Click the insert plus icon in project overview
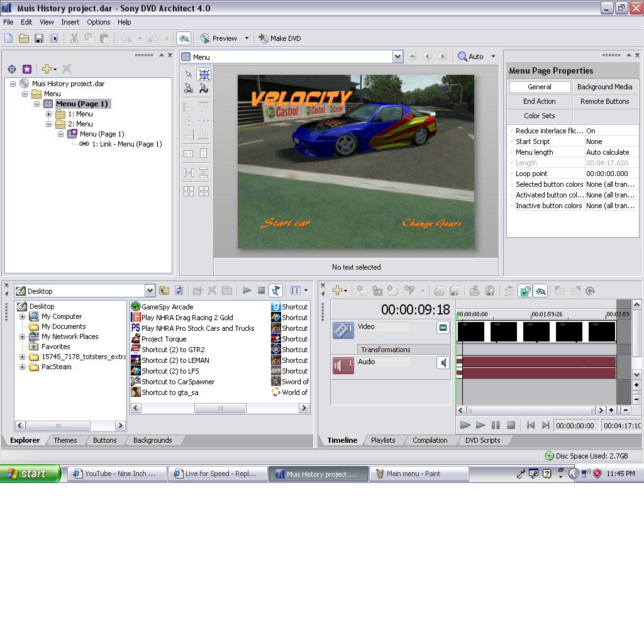644x644 pixels. (x=47, y=69)
